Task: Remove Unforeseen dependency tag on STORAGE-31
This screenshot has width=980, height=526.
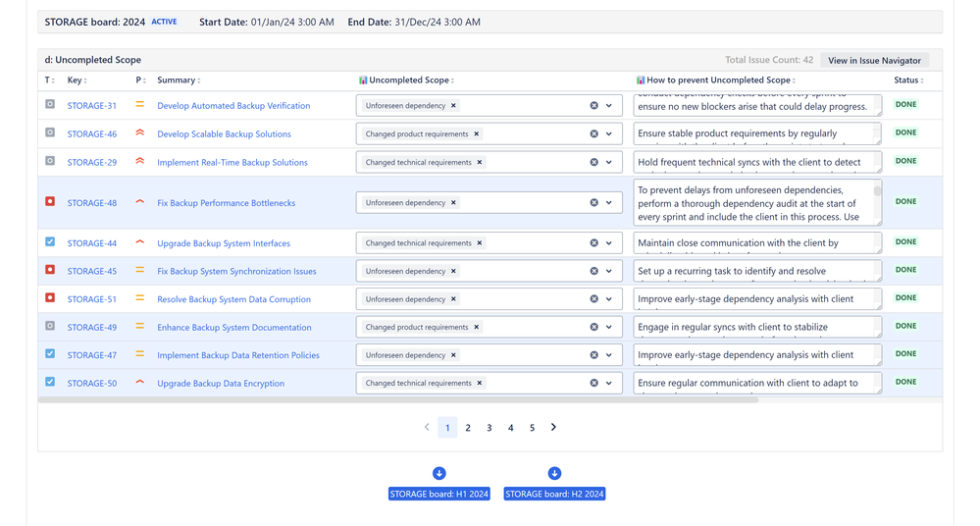Action: tap(454, 106)
